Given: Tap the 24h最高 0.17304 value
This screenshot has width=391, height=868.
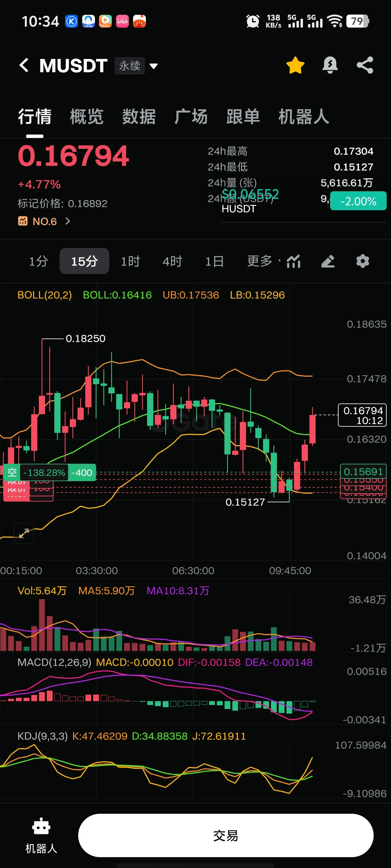Looking at the screenshot, I should [353, 151].
